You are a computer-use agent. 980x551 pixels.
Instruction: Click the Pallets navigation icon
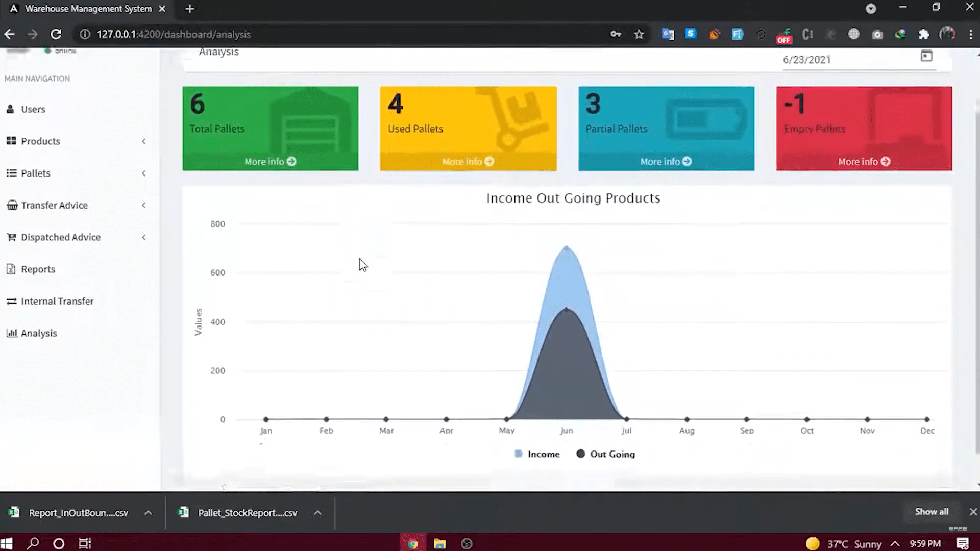[x=11, y=173]
